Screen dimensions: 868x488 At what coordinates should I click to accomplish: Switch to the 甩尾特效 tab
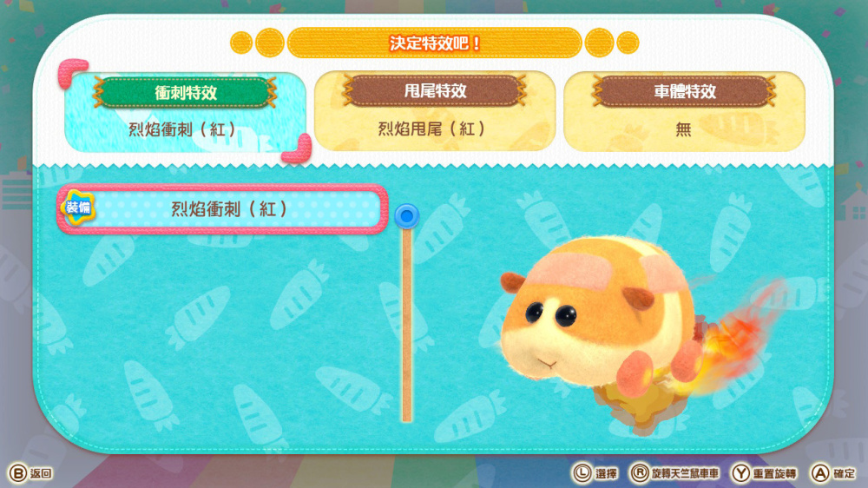tap(435, 111)
